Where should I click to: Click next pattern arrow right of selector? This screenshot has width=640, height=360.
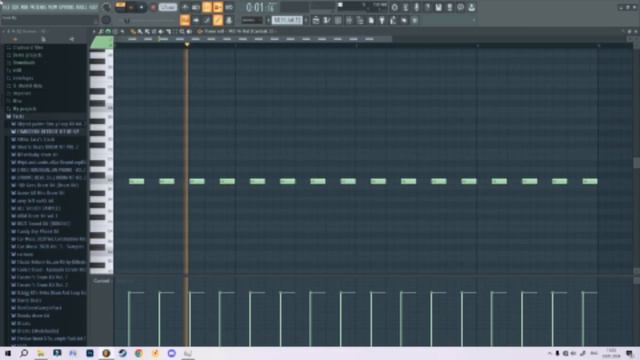(x=306, y=20)
